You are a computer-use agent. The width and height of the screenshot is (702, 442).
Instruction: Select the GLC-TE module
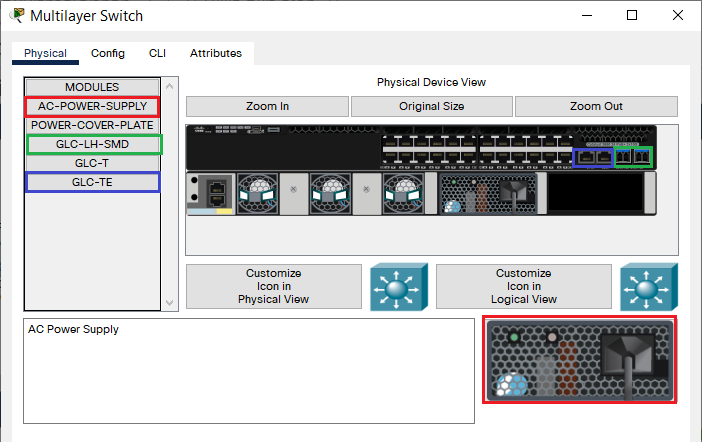pos(92,182)
